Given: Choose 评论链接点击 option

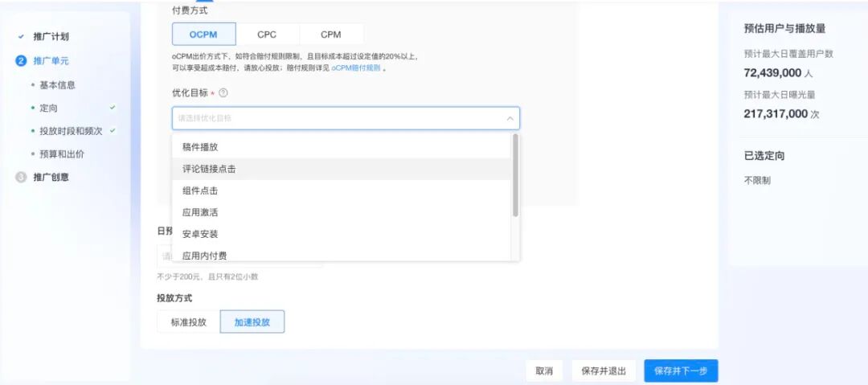Looking at the screenshot, I should point(341,169).
